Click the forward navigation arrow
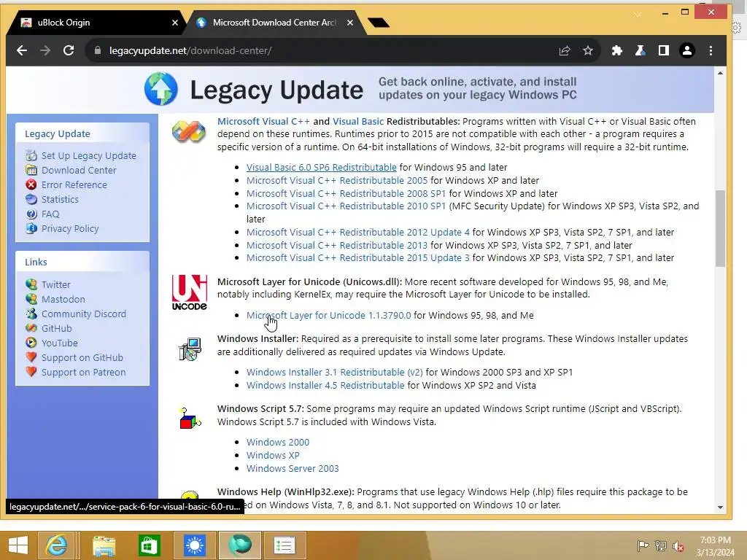This screenshot has width=747, height=560. point(45,50)
